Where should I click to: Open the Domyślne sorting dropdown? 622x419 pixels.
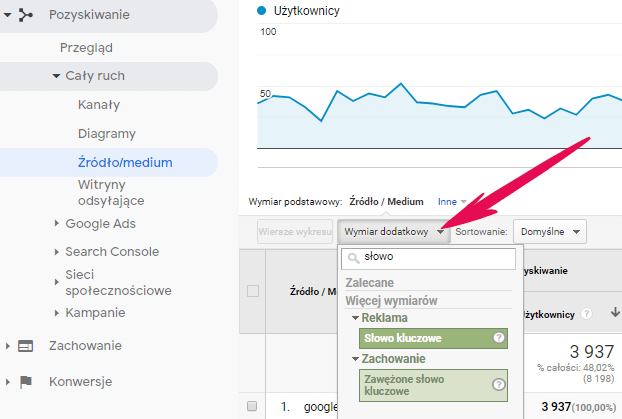click(x=549, y=231)
